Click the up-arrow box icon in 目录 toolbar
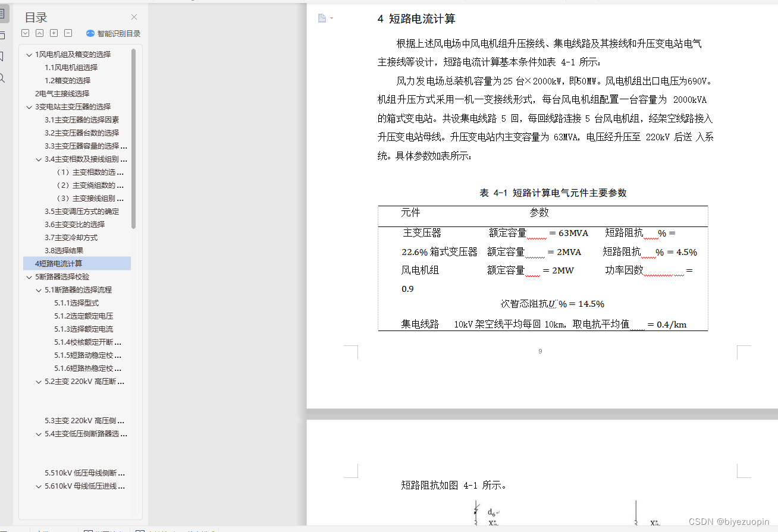 39,33
